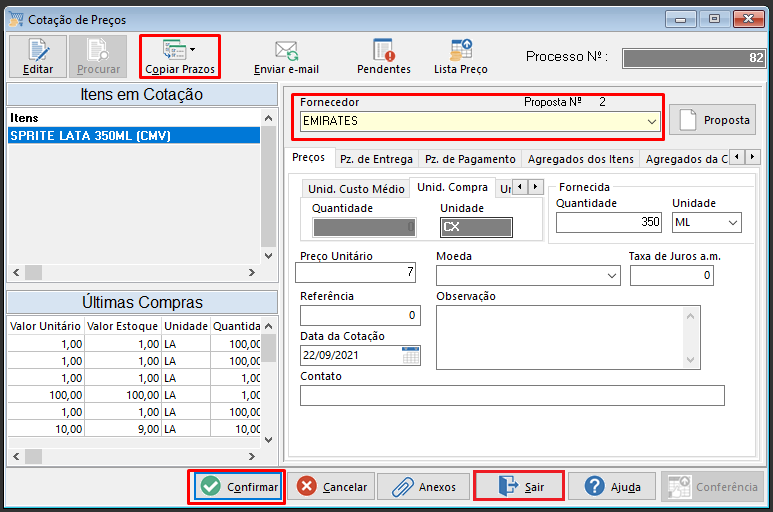Viewport: 773px width, 512px height.
Task: Click the Unidade column header in Últimas Compras
Action: coord(186,326)
